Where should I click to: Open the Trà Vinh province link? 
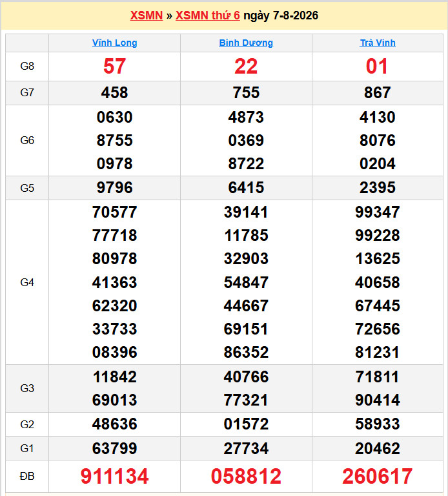coord(378,43)
